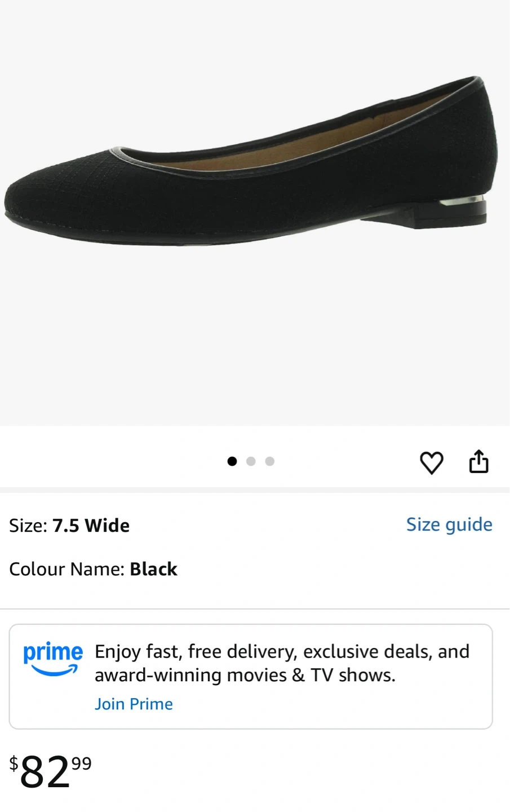
Task: Click the $82.99 price
Action: coord(50,772)
